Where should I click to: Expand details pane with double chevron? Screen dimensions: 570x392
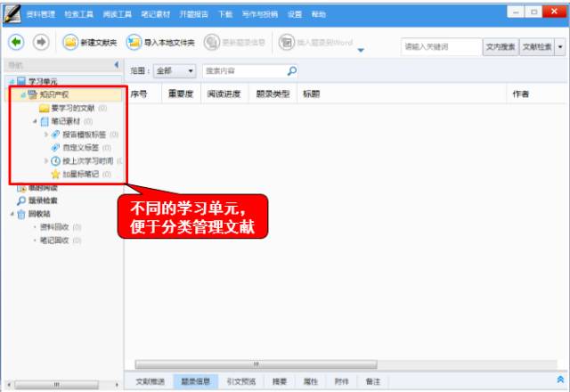tap(560, 380)
